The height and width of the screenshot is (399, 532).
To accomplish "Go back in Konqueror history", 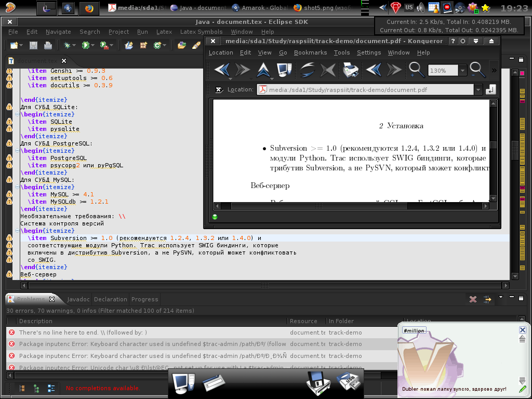I will [222, 69].
